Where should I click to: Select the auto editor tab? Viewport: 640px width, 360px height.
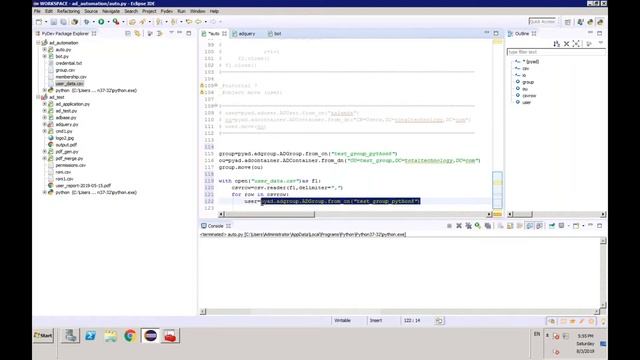tap(214, 34)
